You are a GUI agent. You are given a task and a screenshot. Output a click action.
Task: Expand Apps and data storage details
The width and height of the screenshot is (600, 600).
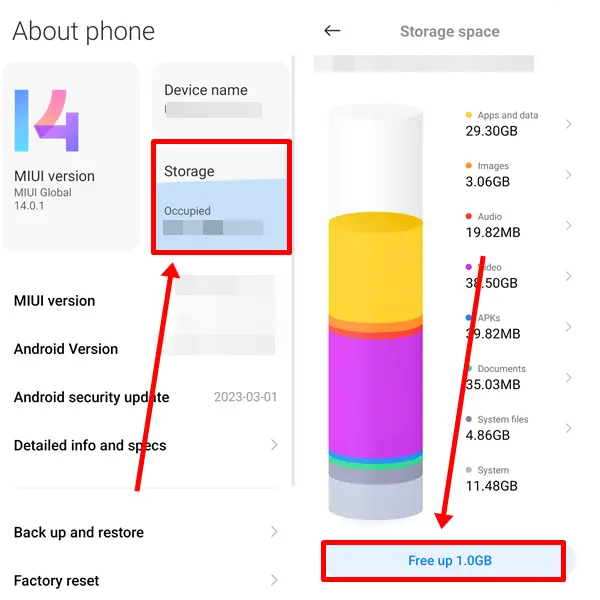[568, 124]
